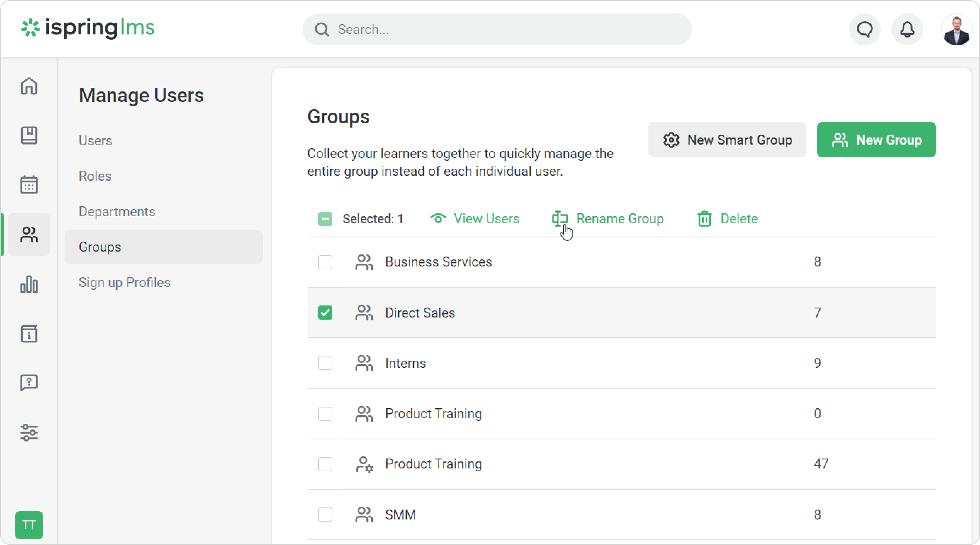Uncheck the Direct Sales group checkbox
The height and width of the screenshot is (545, 980).
click(325, 313)
